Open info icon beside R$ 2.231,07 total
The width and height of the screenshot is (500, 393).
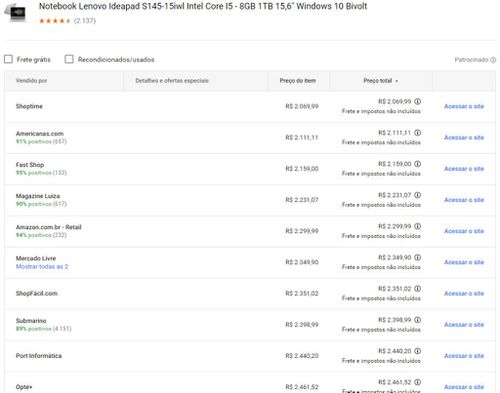(x=417, y=195)
